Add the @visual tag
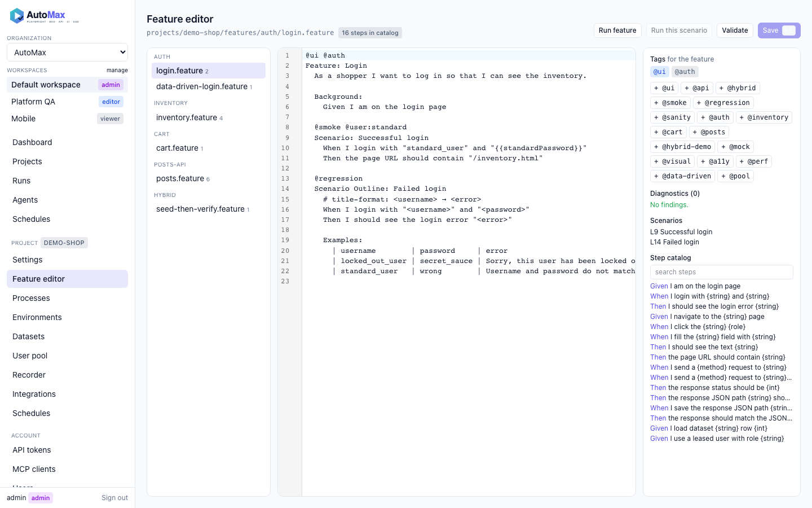 coord(673,161)
